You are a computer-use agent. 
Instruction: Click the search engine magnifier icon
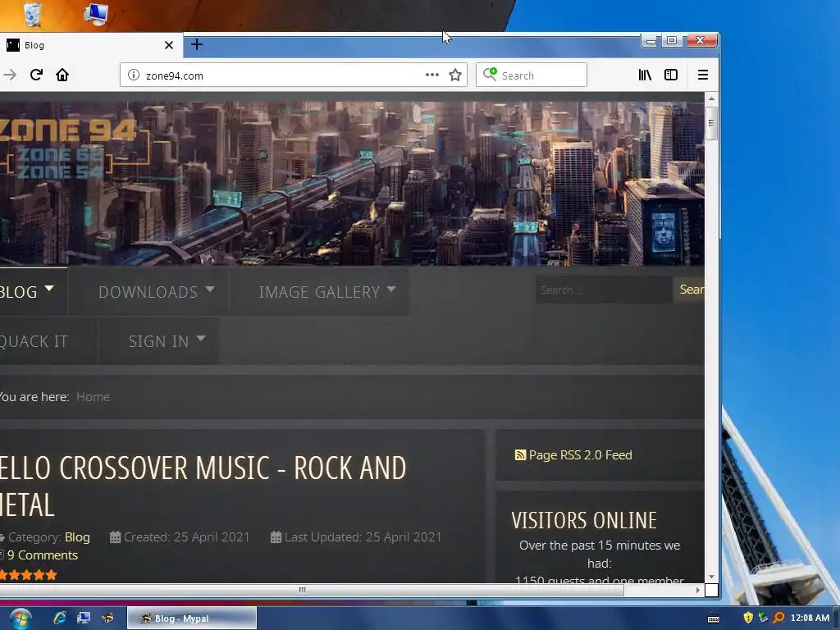pos(490,75)
